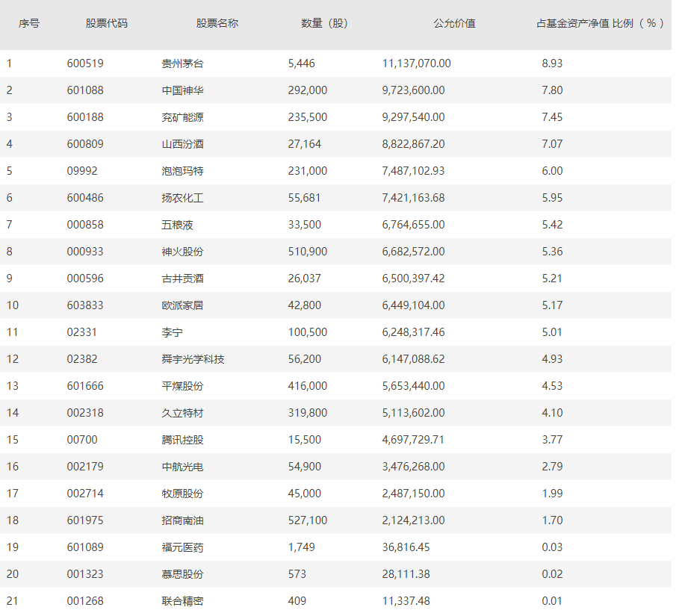Click the 2.79 percentage cell
The width and height of the screenshot is (679, 616).
[552, 466]
